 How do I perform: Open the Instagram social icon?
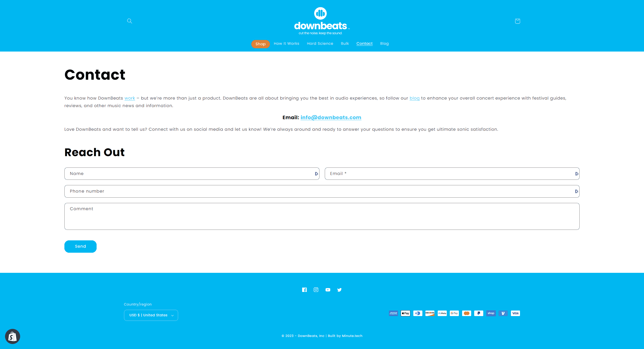point(316,290)
